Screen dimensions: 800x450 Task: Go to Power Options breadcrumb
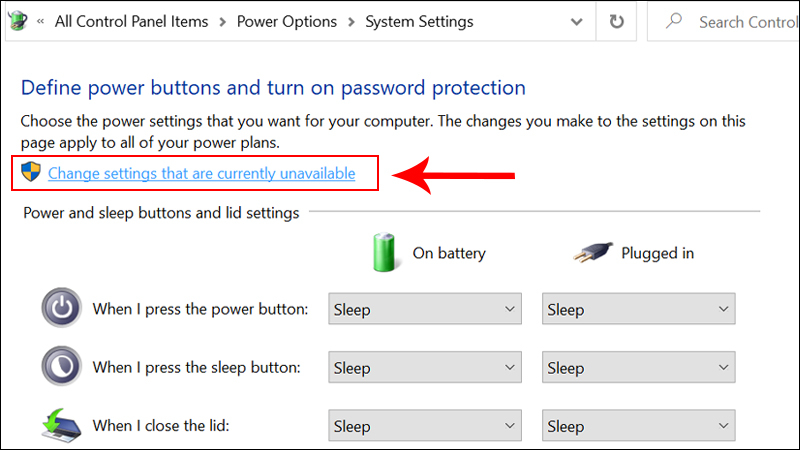[x=286, y=21]
